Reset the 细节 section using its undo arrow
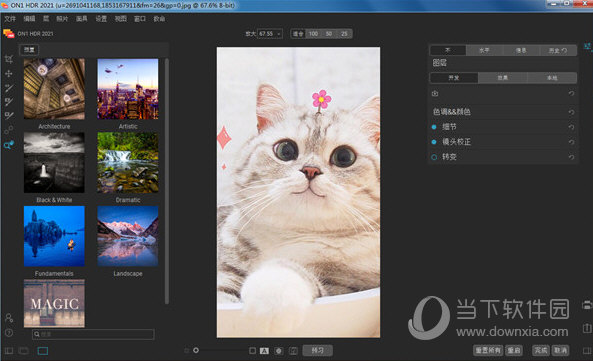The width and height of the screenshot is (593, 361). (x=571, y=127)
